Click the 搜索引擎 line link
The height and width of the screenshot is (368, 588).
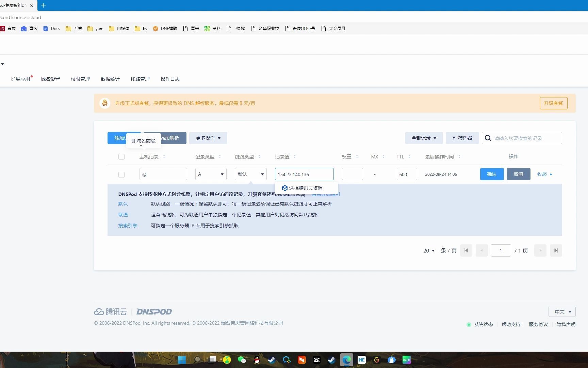128,226
